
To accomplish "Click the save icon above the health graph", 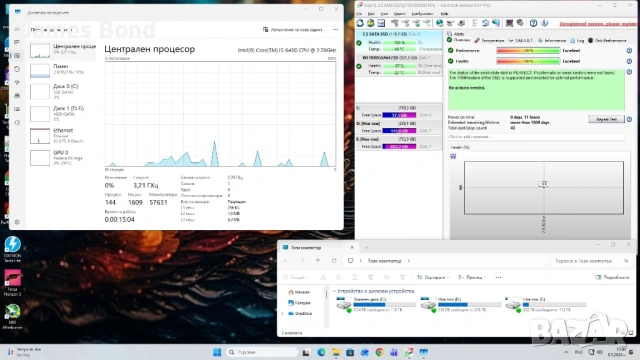I will coord(453,156).
